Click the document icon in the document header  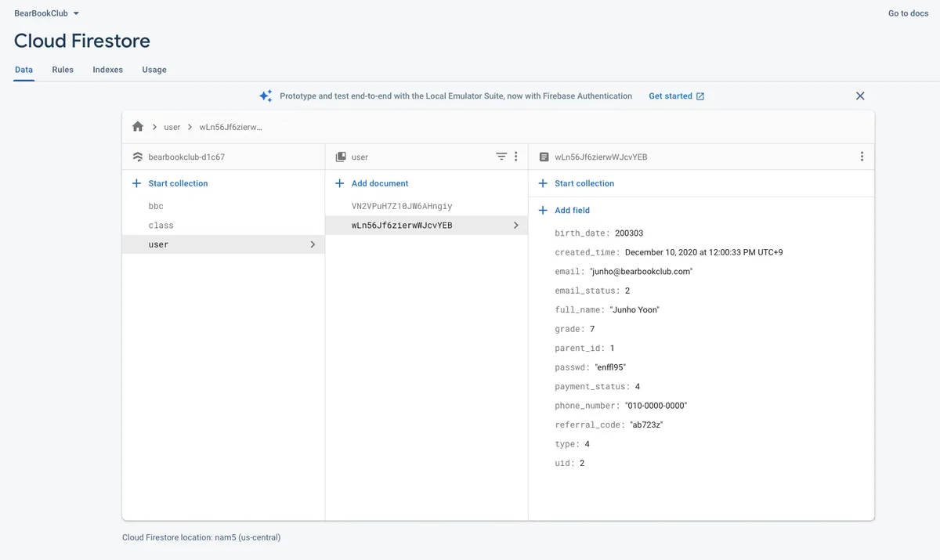pyautogui.click(x=544, y=157)
